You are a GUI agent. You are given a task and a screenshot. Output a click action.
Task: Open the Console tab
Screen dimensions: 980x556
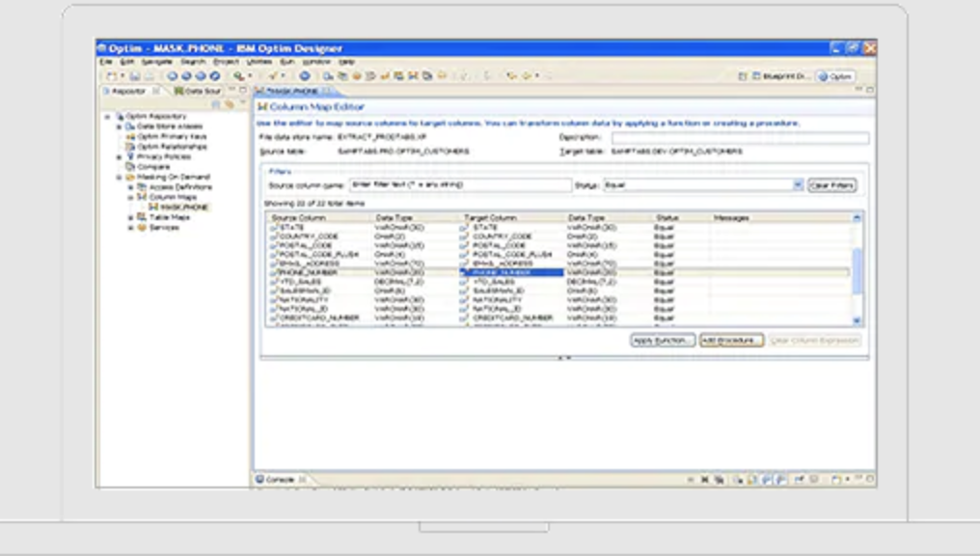(x=280, y=479)
